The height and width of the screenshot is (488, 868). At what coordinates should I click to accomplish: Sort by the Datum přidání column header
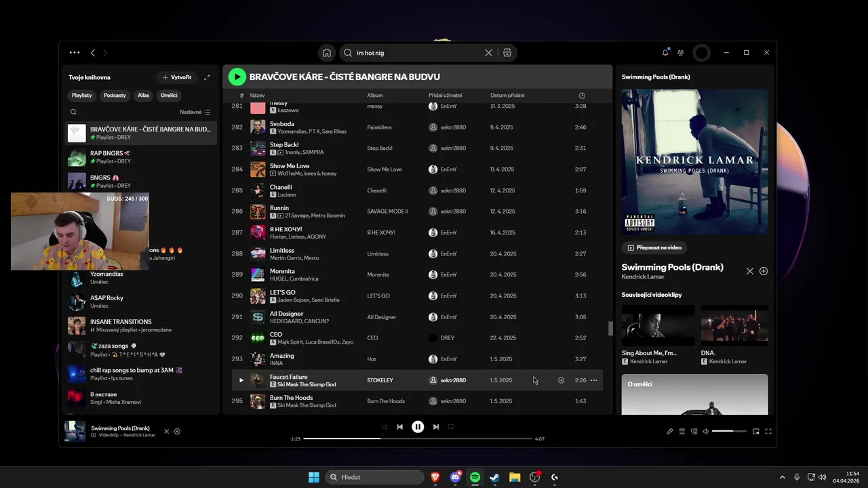507,96
